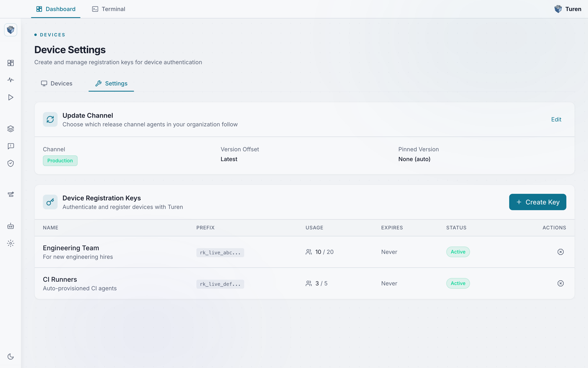Open the robot bot icon in sidebar
The image size is (588, 368).
click(x=11, y=226)
